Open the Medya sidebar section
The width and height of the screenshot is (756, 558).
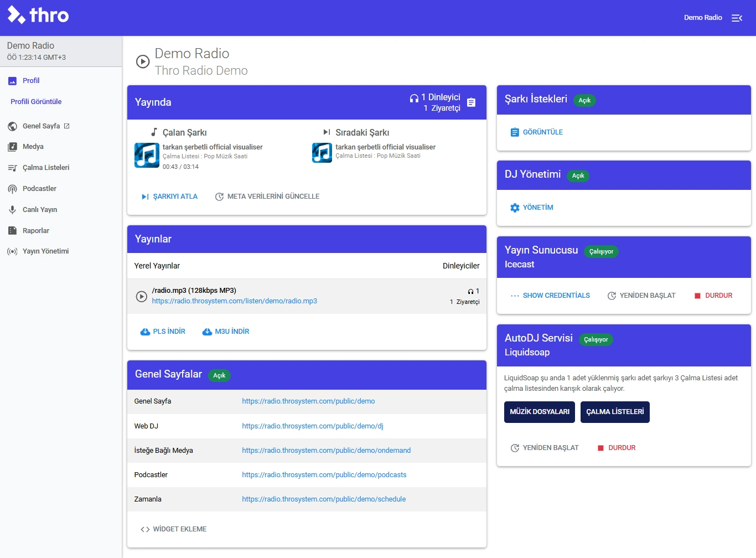(61, 147)
